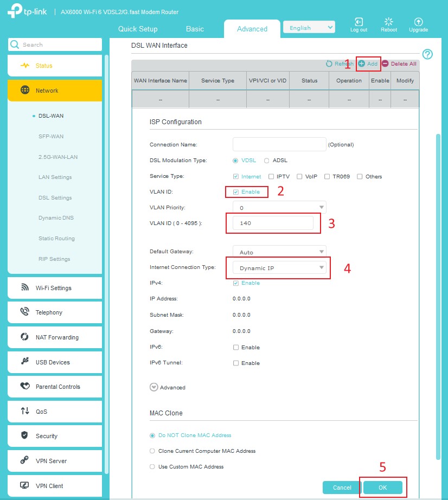Click the Cancel button

pos(342,488)
